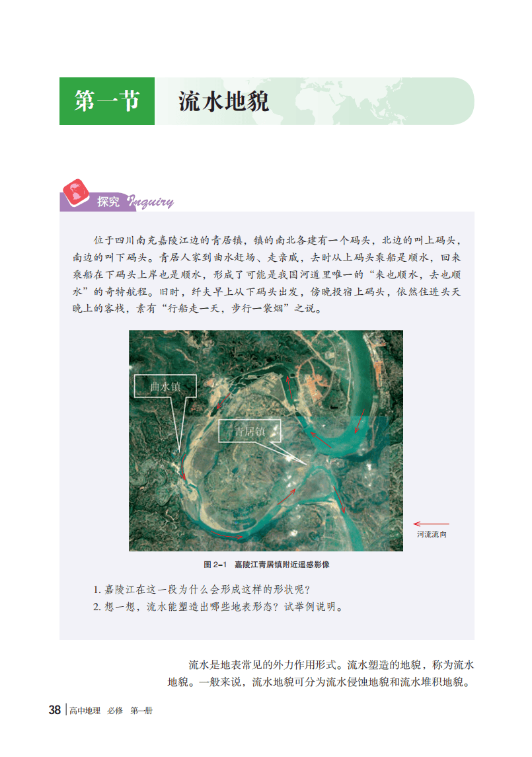Click the 河流流向 legend text
The image size is (532, 757).
tap(432, 534)
